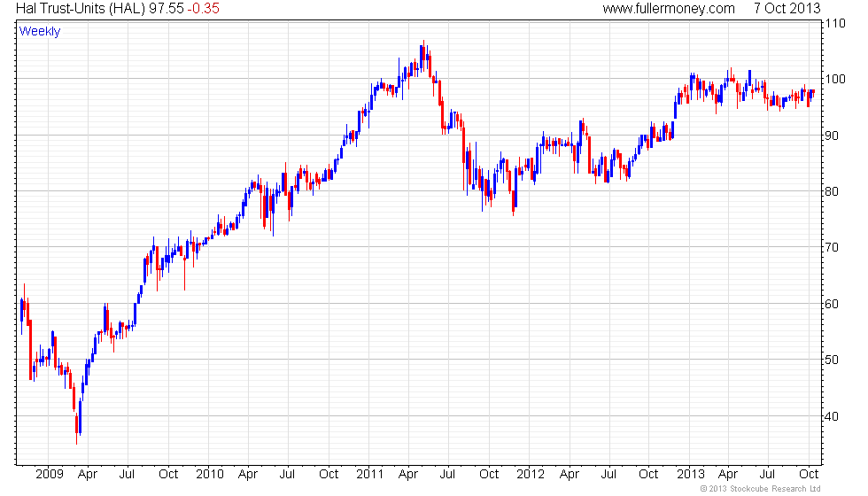
Task: Click the highest candlestick near 107 in 2011
Action: (x=424, y=57)
